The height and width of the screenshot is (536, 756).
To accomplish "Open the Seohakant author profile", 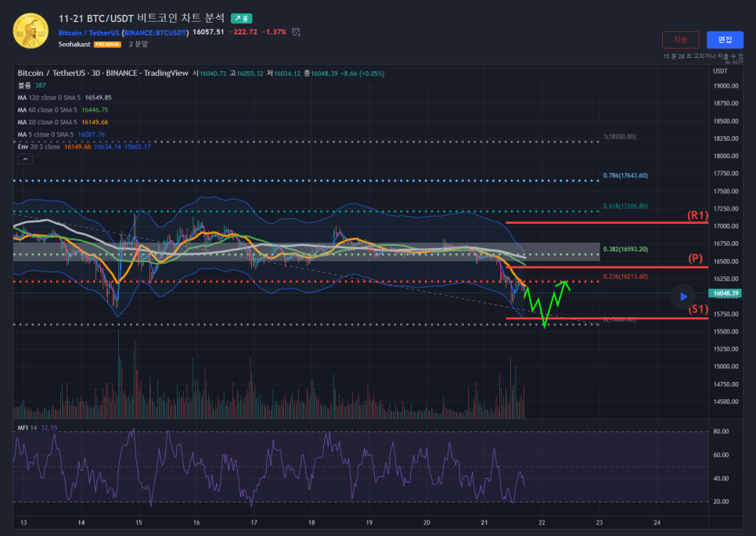I will pos(74,45).
